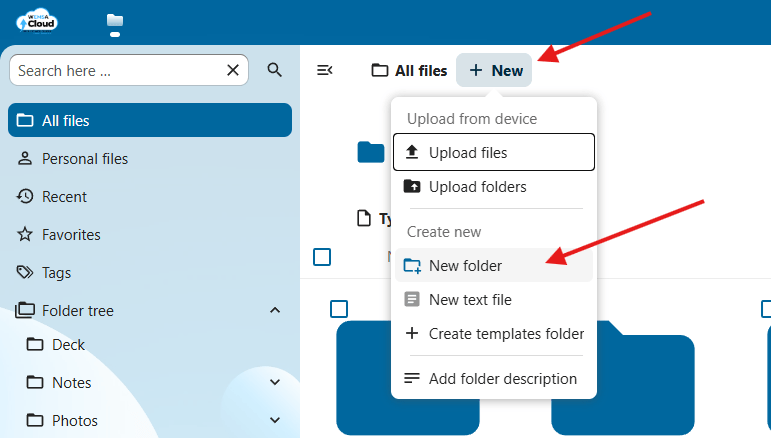This screenshot has width=771, height=438.
Task: Open the Recent files view
Action: pos(150,196)
